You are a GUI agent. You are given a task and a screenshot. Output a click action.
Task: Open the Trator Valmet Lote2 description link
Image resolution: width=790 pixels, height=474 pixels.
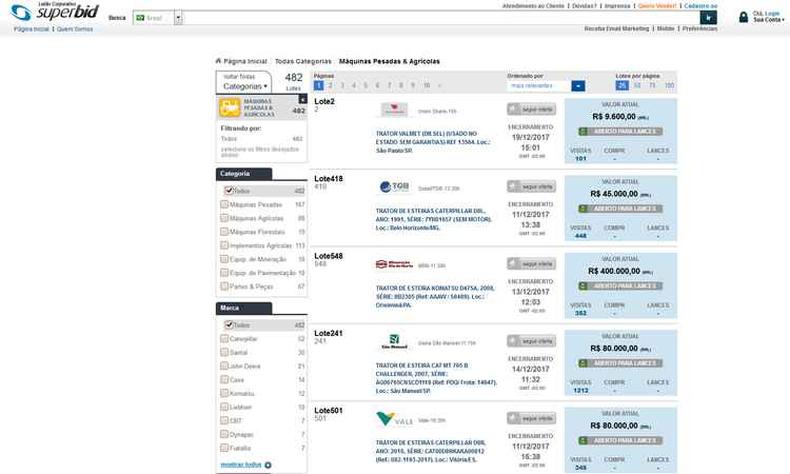click(433, 142)
